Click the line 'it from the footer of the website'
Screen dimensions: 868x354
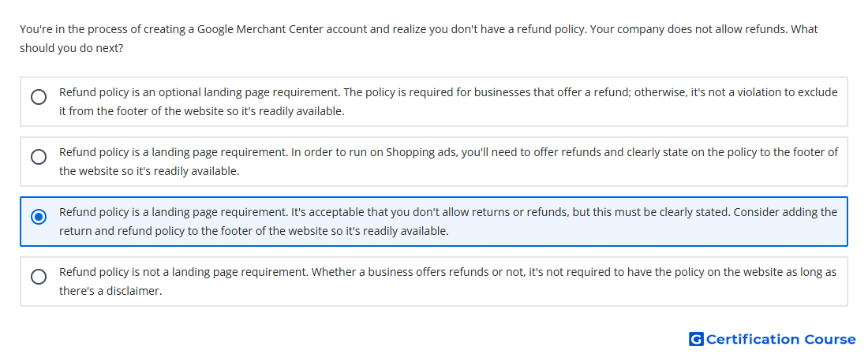[201, 111]
